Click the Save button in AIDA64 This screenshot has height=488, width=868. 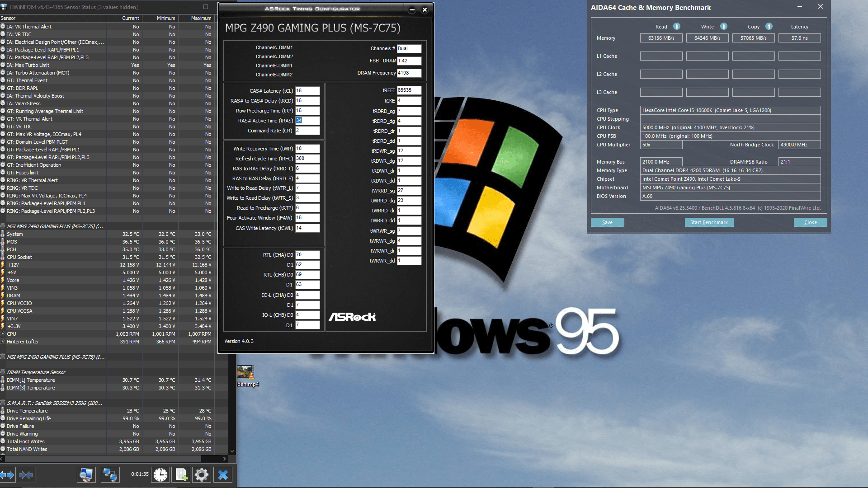click(x=607, y=222)
